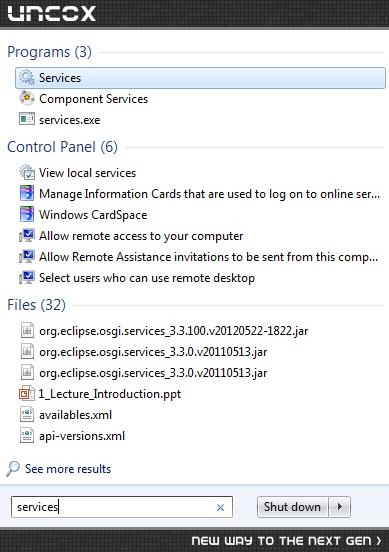Follow the See more results link
This screenshot has height=552, width=389.
[x=68, y=469]
